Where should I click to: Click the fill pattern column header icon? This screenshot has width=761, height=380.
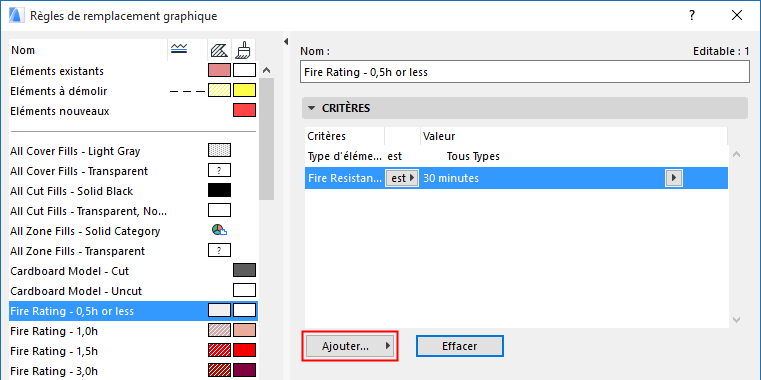click(x=219, y=50)
